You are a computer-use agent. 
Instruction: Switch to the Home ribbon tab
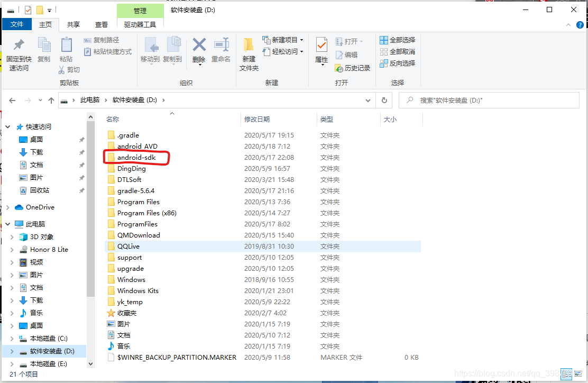tap(45, 24)
